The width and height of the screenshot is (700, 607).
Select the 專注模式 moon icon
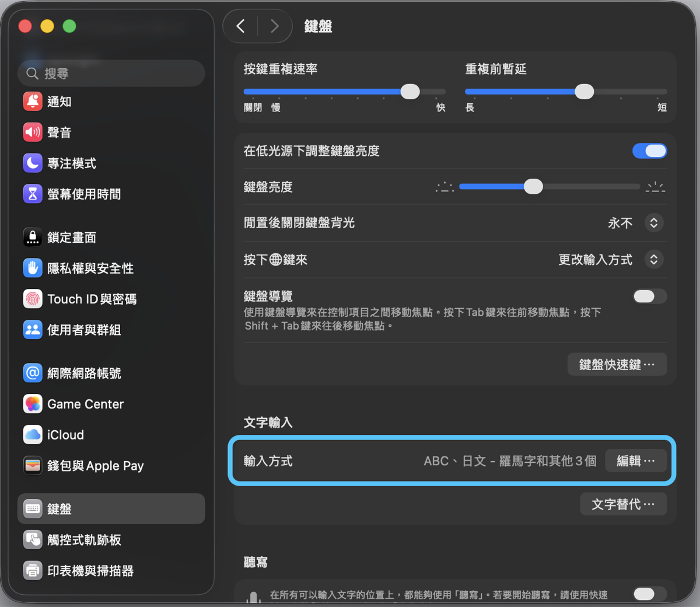pyautogui.click(x=33, y=163)
